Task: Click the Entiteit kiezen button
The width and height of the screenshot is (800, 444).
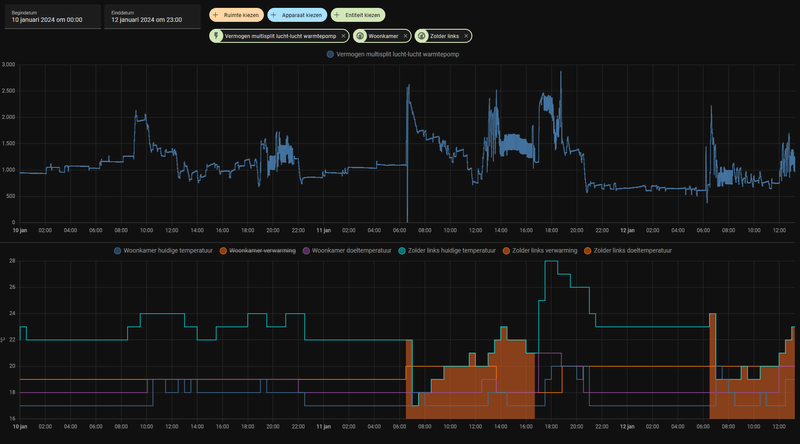Action: click(x=358, y=15)
